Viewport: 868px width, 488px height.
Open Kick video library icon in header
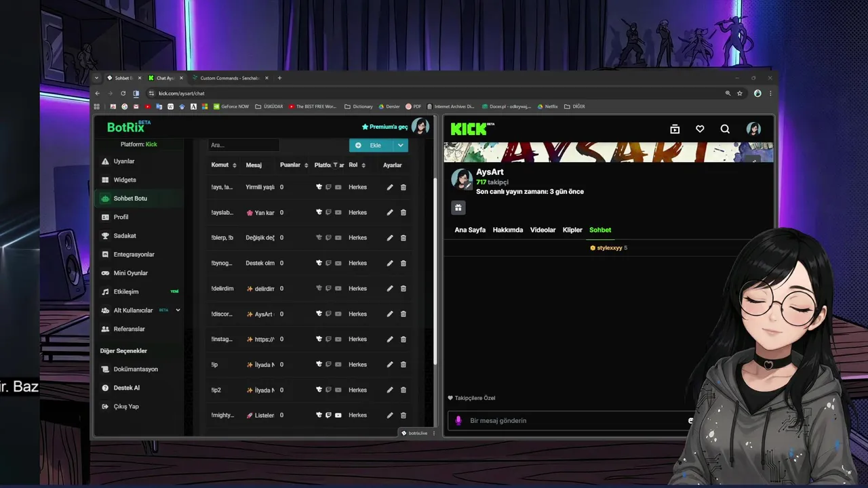[675, 129]
